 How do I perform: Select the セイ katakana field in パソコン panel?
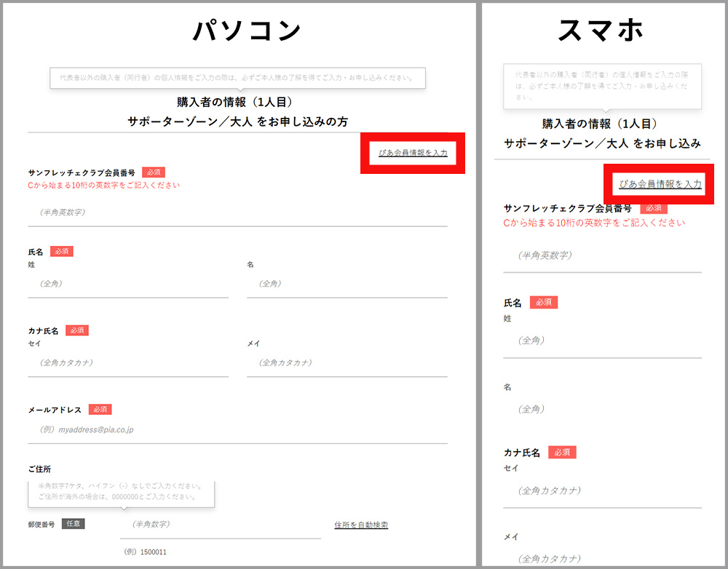coord(128,362)
